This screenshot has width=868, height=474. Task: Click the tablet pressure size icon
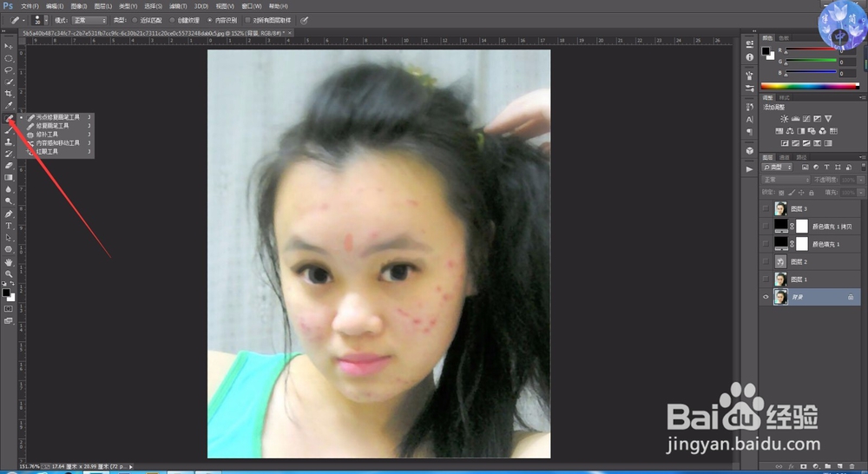(304, 21)
